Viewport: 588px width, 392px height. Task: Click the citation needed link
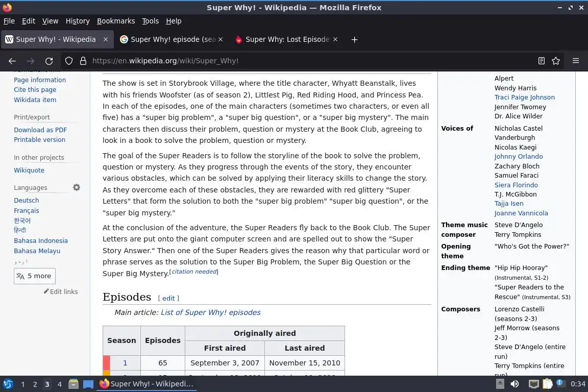(x=194, y=272)
